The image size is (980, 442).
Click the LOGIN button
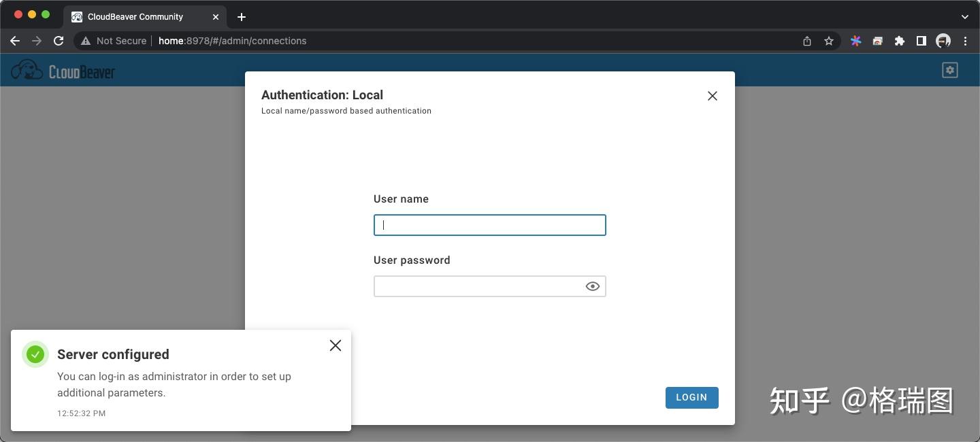pyautogui.click(x=691, y=398)
